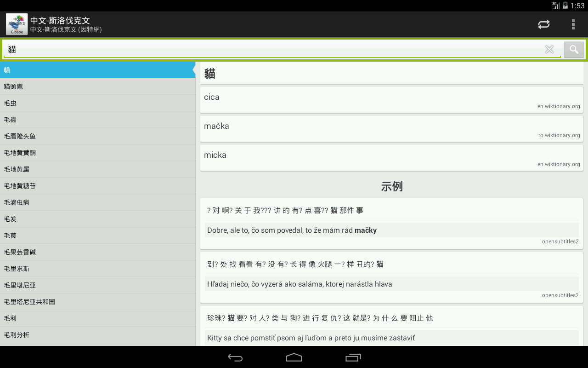Viewport: 588px width, 368px height.
Task: Tap the magnifying glass search button
Action: point(574,49)
